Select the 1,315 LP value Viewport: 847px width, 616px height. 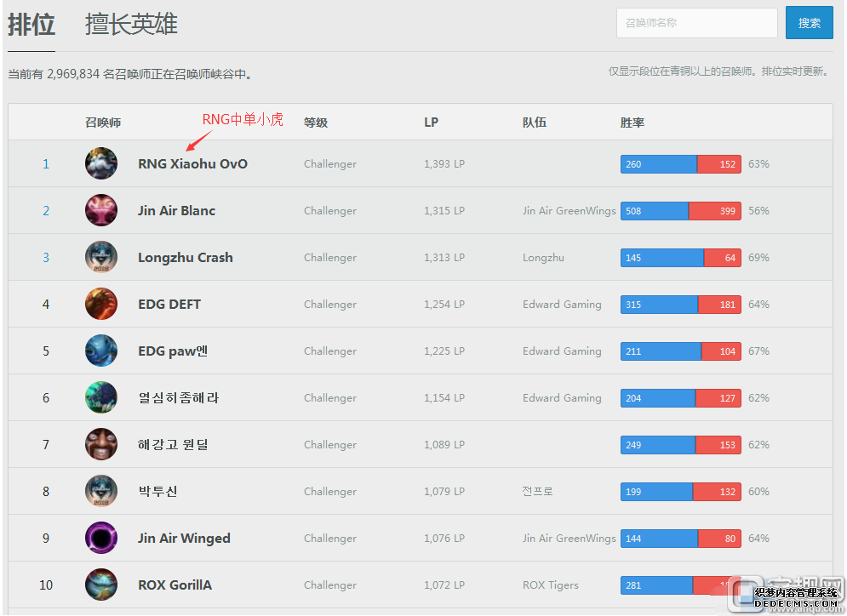click(444, 210)
